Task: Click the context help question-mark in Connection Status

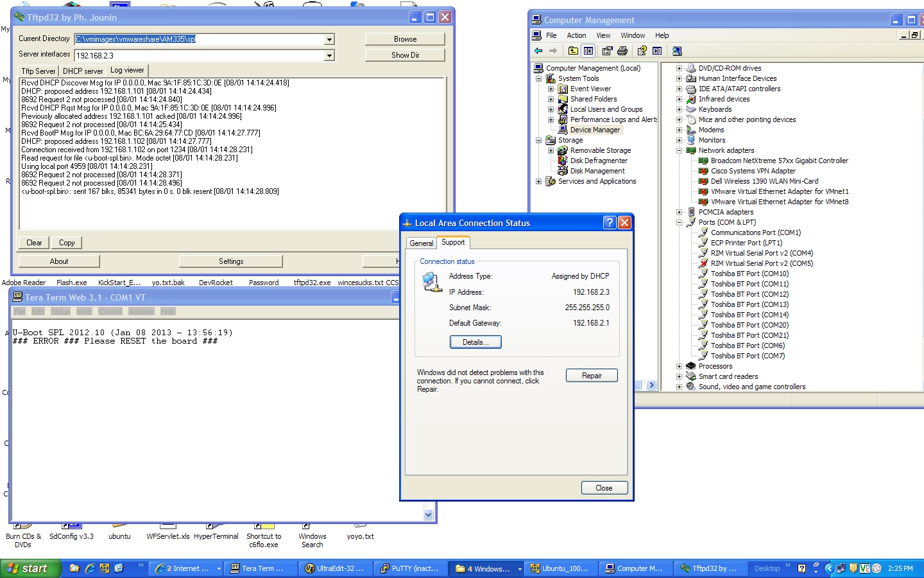Action: click(610, 223)
